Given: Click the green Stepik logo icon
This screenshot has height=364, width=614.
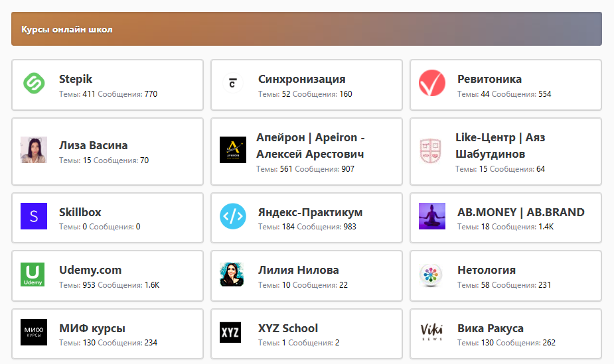Looking at the screenshot, I should tap(34, 84).
